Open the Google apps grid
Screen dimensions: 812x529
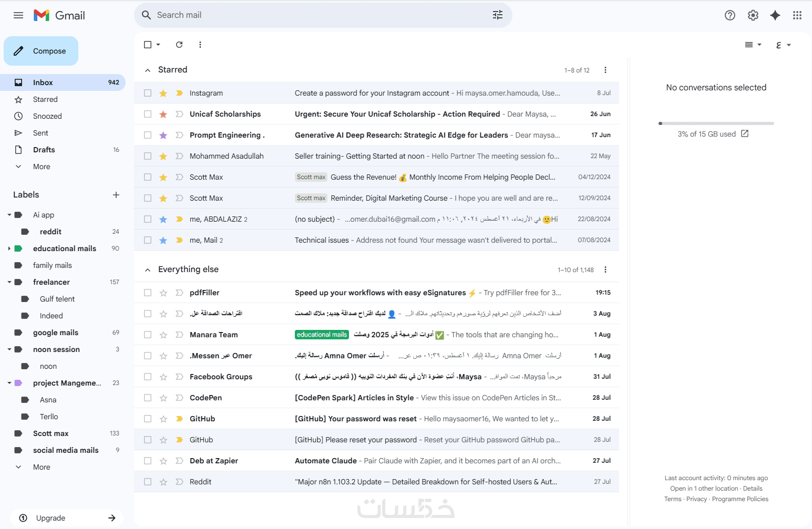pyautogui.click(x=797, y=15)
